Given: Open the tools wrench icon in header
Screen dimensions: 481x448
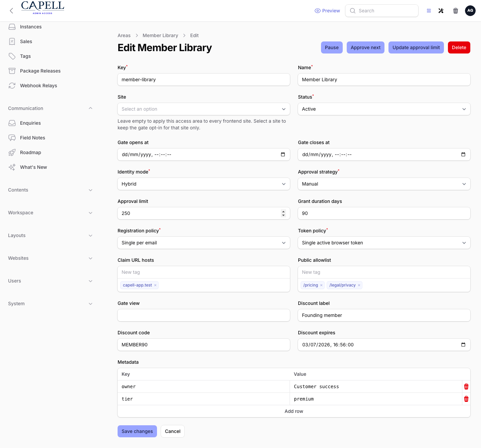Looking at the screenshot, I should click(x=441, y=11).
